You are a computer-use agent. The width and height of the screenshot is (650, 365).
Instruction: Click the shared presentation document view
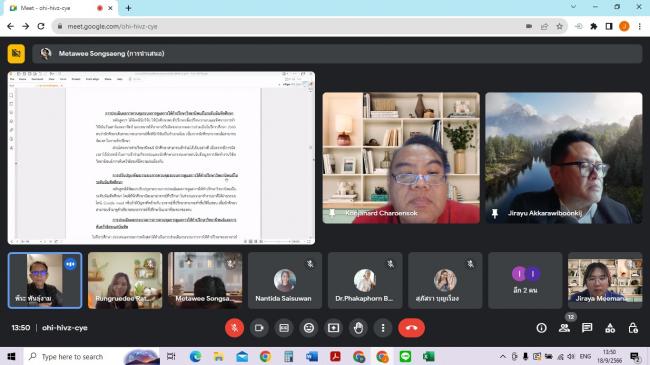[x=161, y=158]
